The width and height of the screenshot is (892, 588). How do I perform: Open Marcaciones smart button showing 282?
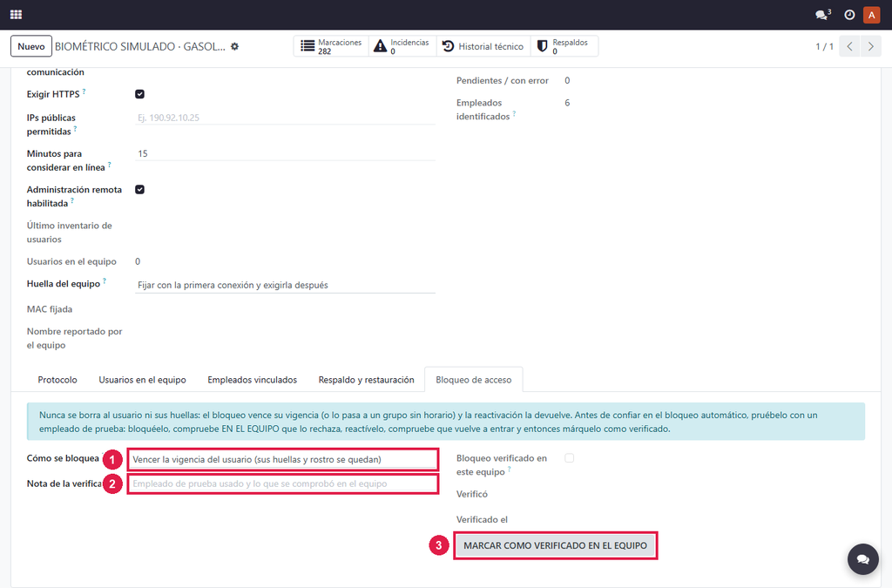coord(331,47)
